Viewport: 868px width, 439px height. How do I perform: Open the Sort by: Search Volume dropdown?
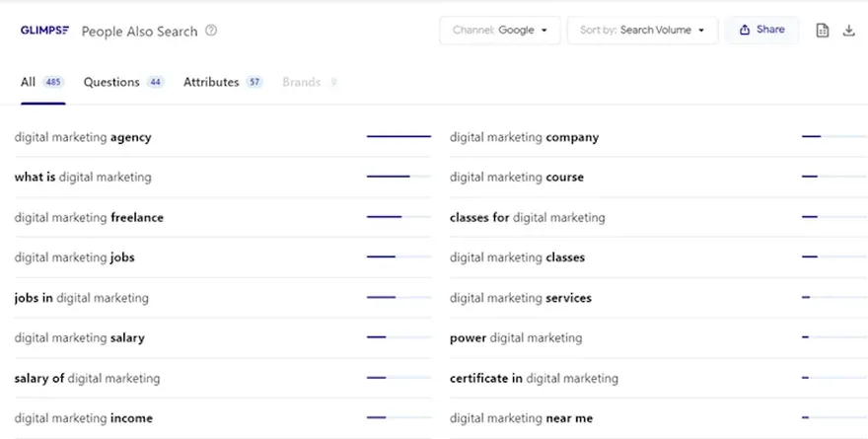(642, 31)
